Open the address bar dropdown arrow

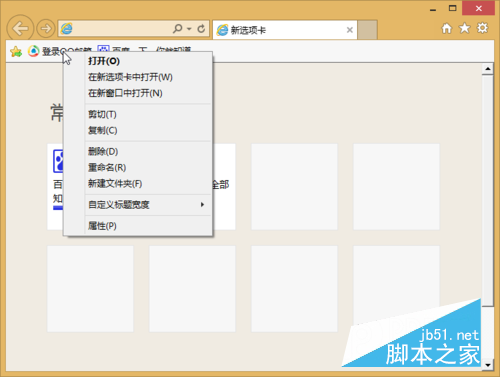pyautogui.click(x=189, y=29)
